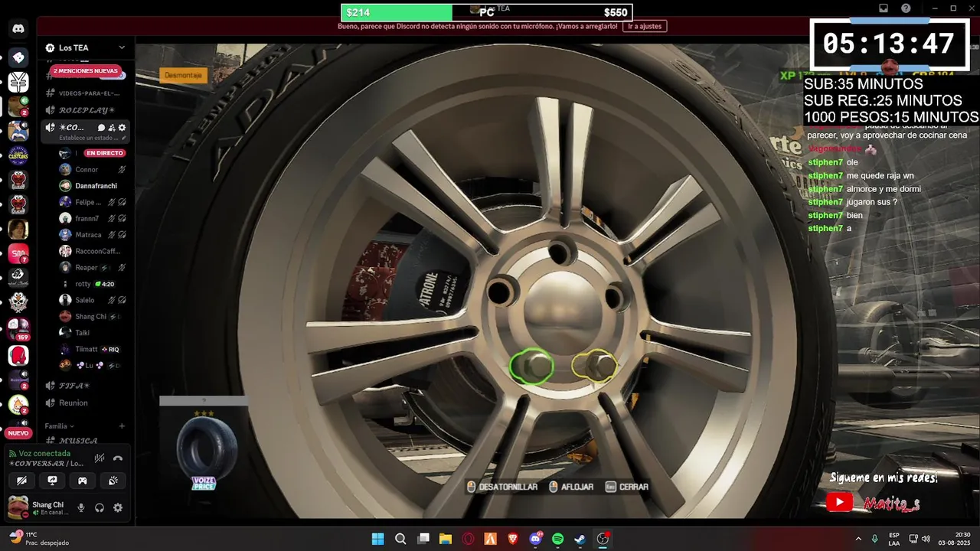
Task: Open the red Among Us server icon
Action: click(x=18, y=355)
